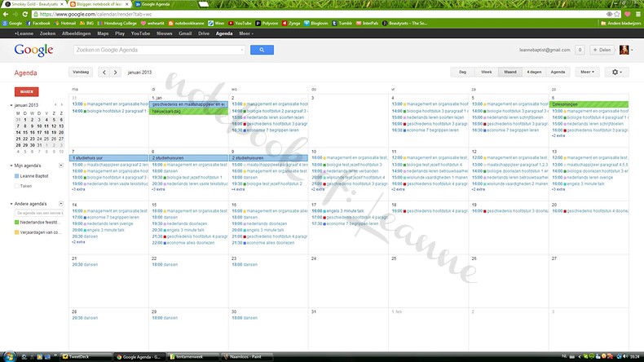
Task: Mini calendar next month arrow
Action: (62, 105)
